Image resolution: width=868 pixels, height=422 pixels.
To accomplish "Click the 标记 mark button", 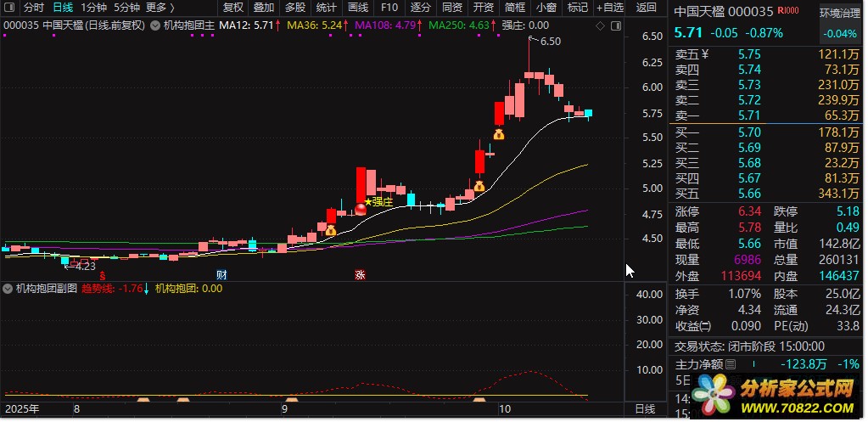I will [577, 7].
